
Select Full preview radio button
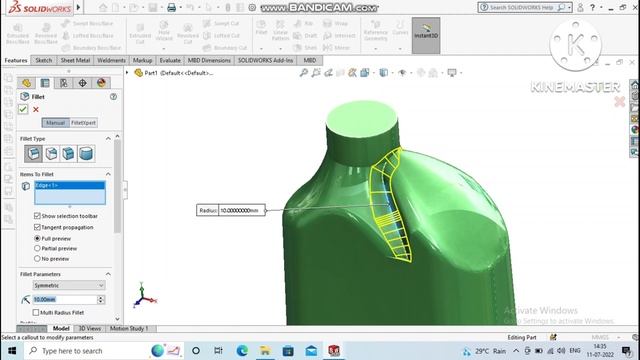tap(37, 238)
